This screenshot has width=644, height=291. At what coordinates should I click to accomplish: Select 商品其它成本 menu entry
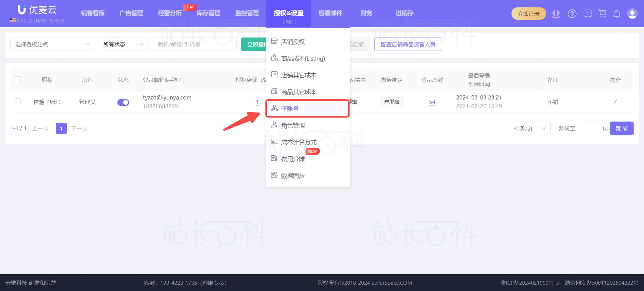click(308, 92)
